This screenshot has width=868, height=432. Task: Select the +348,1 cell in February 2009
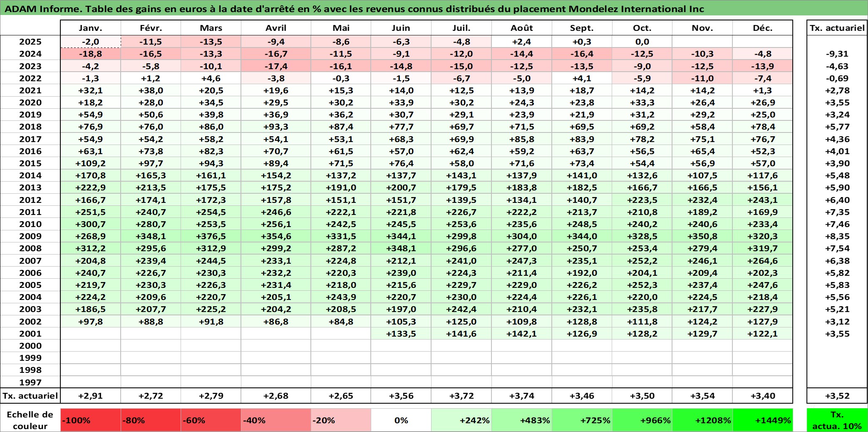[151, 236]
